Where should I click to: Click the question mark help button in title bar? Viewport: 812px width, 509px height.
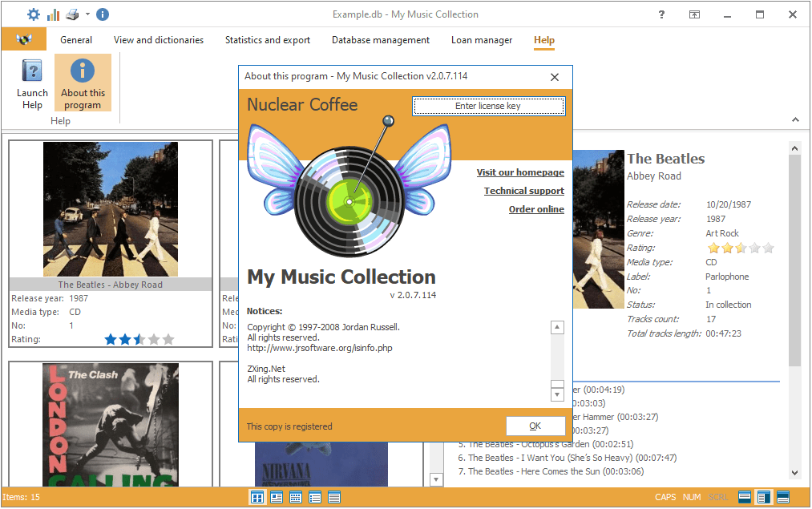point(661,14)
